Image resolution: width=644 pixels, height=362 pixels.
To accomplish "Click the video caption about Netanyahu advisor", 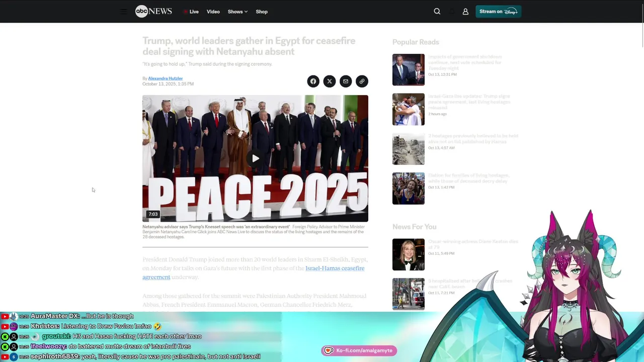I will [x=254, y=232].
